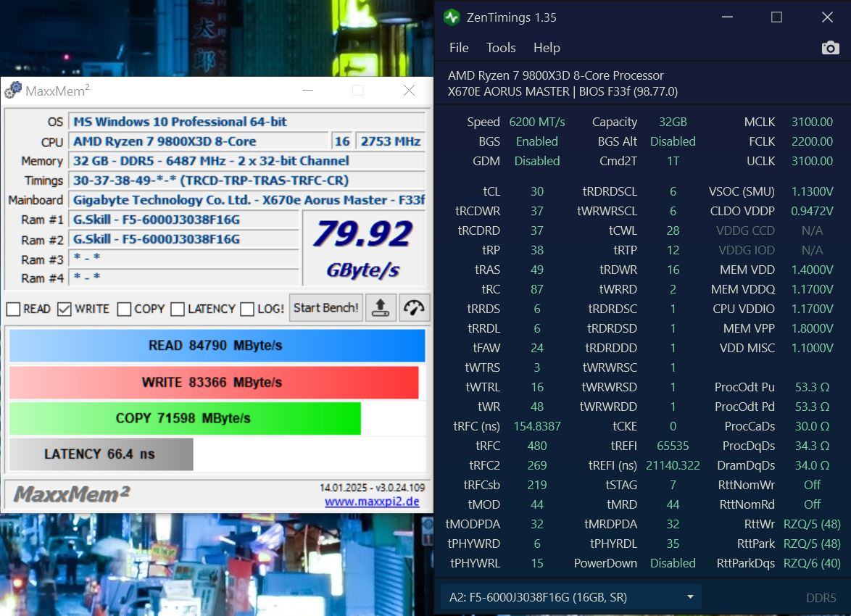Click the PowerDown value Disabled
This screenshot has height=616, width=851.
673,563
